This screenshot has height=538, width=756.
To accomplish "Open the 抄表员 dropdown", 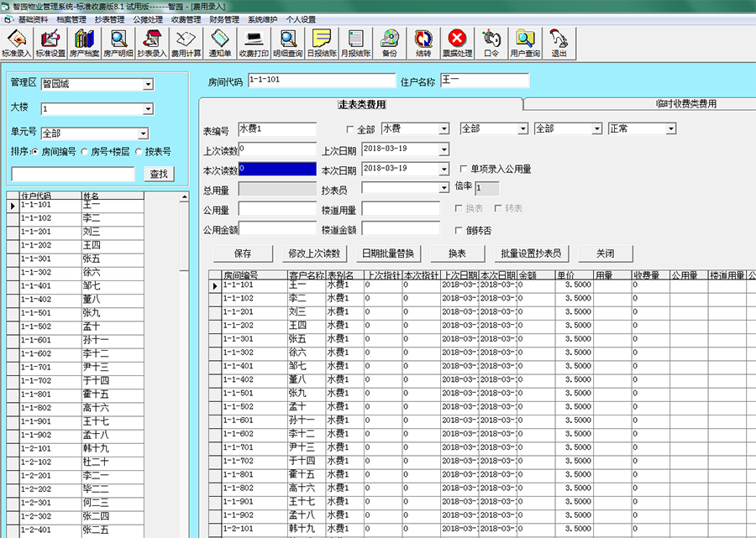I will tap(444, 188).
